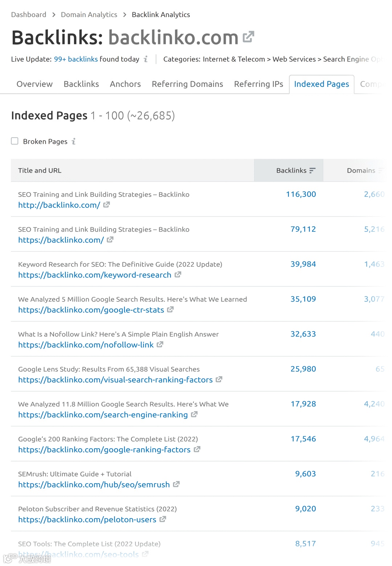Image resolution: width=392 pixels, height=566 pixels.
Task: Click the Web Services category text
Action: click(x=294, y=59)
